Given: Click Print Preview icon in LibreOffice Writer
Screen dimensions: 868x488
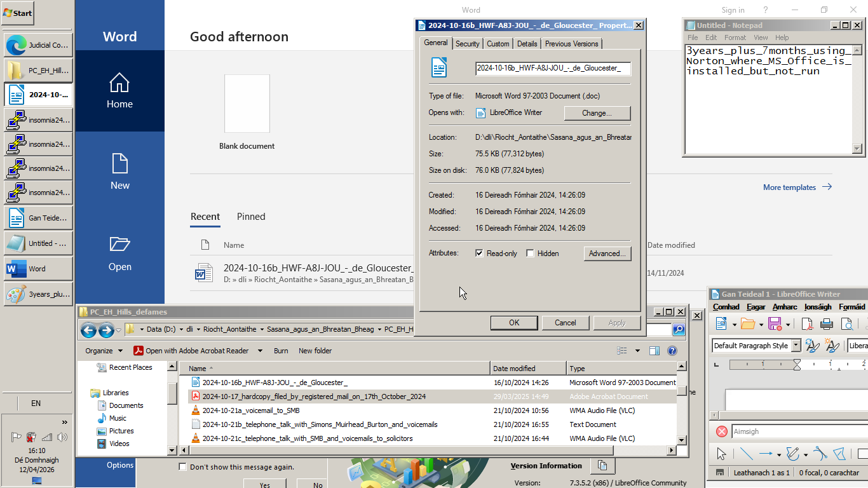Looking at the screenshot, I should [x=847, y=324].
